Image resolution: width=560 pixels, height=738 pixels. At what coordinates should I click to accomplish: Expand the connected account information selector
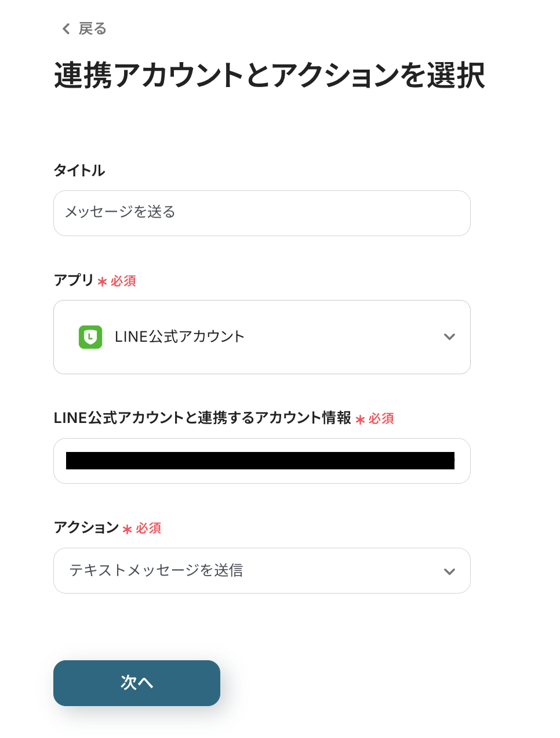pos(261,461)
